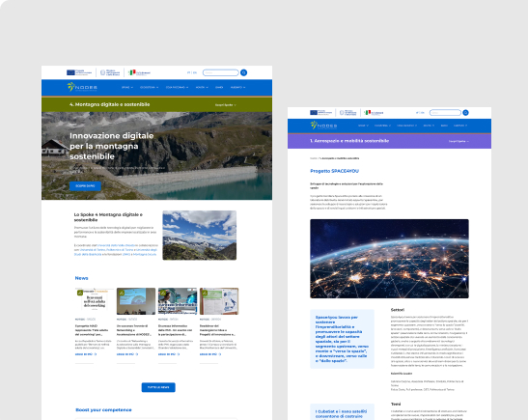Click green spoke badge on first news card

(80, 293)
